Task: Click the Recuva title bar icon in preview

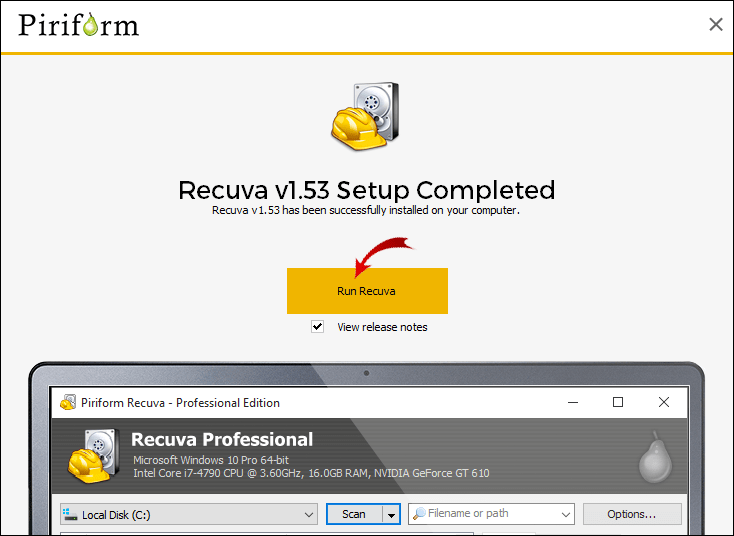Action: 68,402
